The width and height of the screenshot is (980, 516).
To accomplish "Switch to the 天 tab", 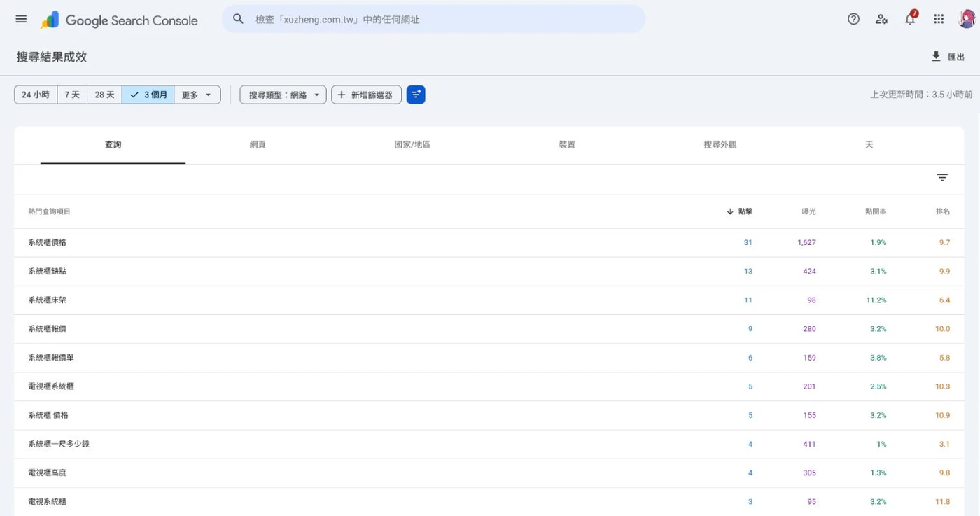I will (x=869, y=145).
